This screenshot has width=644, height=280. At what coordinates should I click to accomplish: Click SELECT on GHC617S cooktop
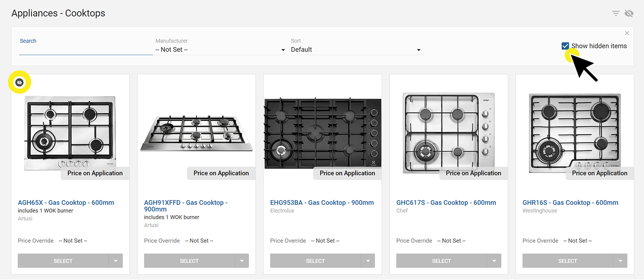441,261
